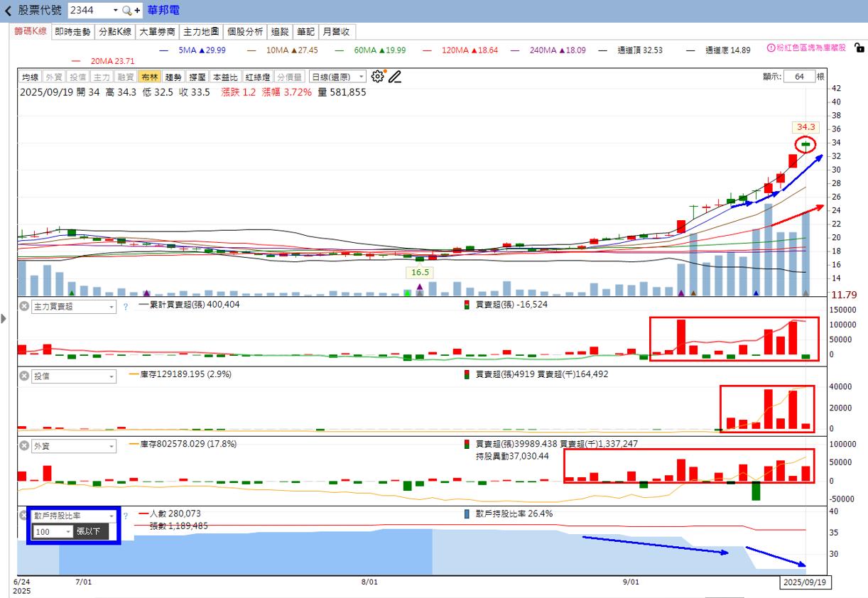This screenshot has height=598, width=868.
Task: Expand the left side panel arrow
Action: click(4, 319)
